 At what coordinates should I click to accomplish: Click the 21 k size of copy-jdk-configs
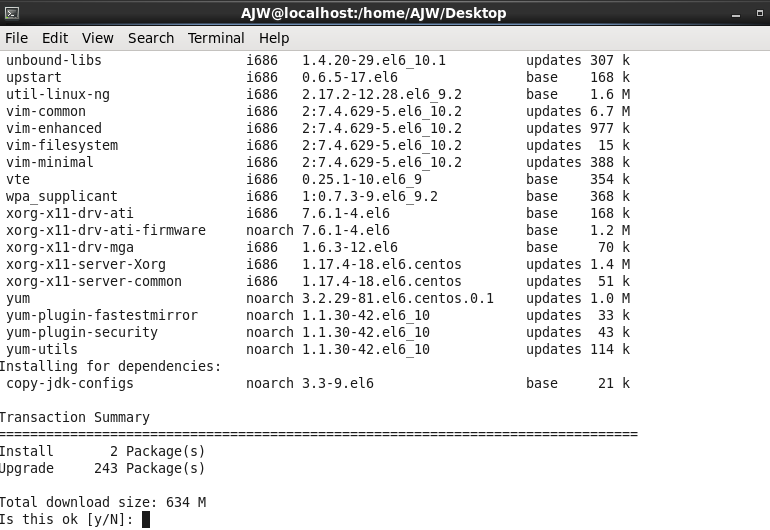tap(614, 384)
